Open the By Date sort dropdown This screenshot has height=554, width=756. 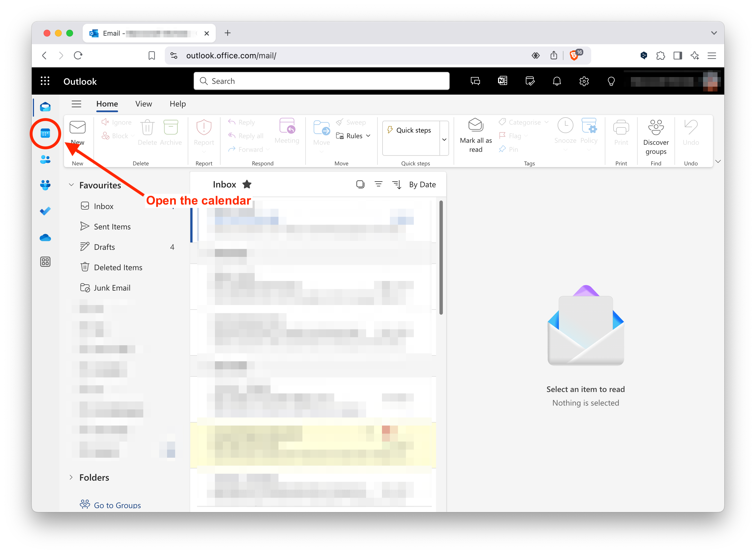[422, 184]
